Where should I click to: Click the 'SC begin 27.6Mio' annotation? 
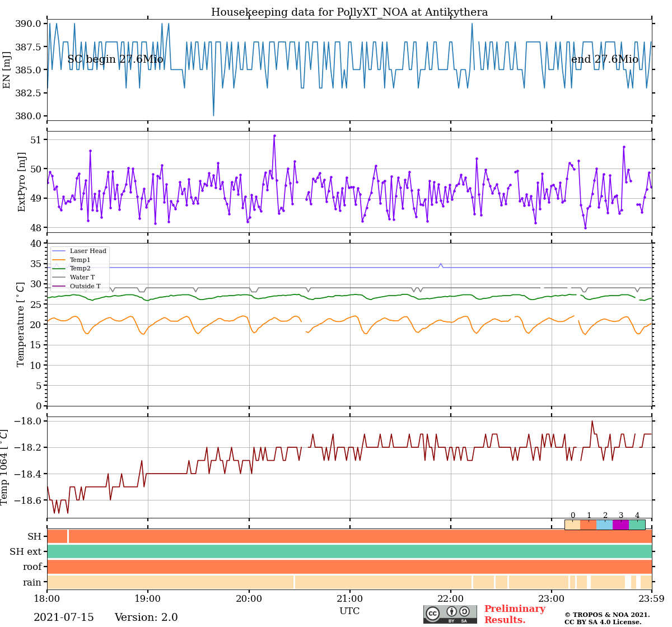pyautogui.click(x=115, y=59)
